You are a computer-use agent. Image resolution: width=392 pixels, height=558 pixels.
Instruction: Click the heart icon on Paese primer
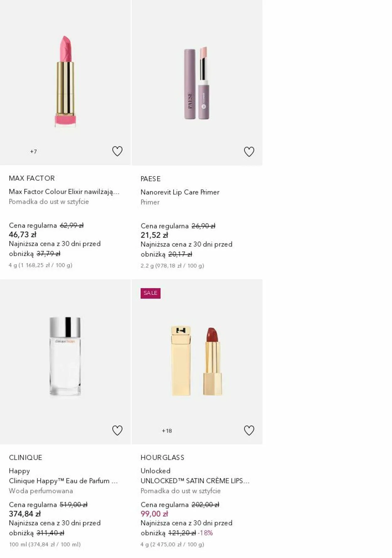tap(249, 152)
